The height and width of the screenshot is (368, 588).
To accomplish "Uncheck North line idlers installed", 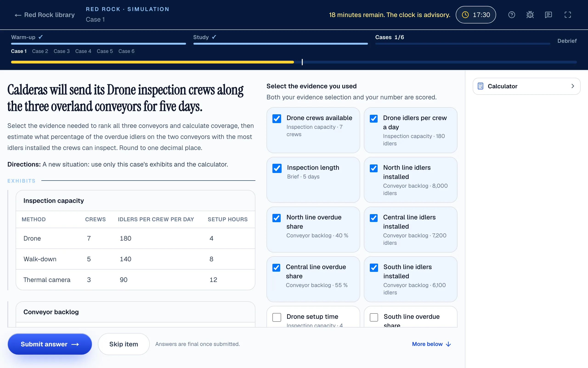I will (373, 168).
